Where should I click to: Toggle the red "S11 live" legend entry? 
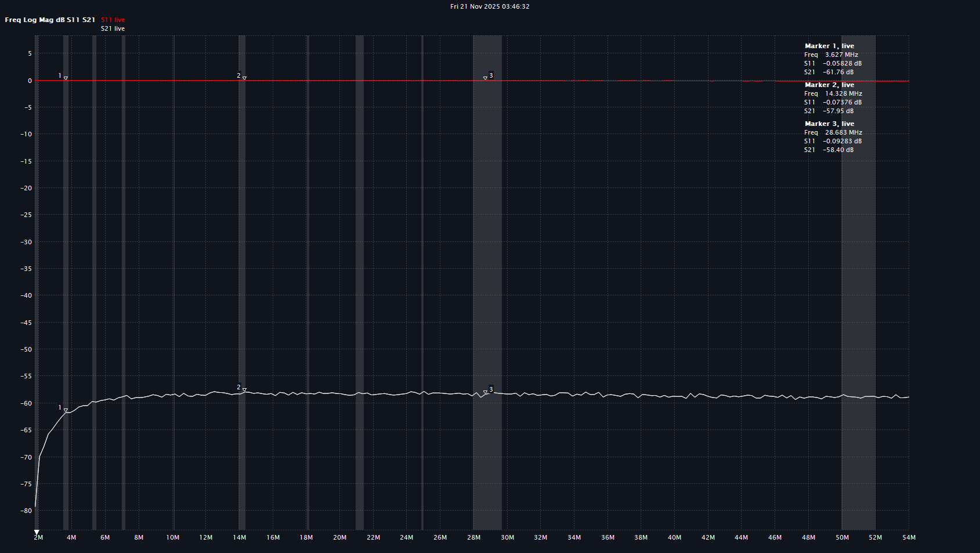[113, 20]
